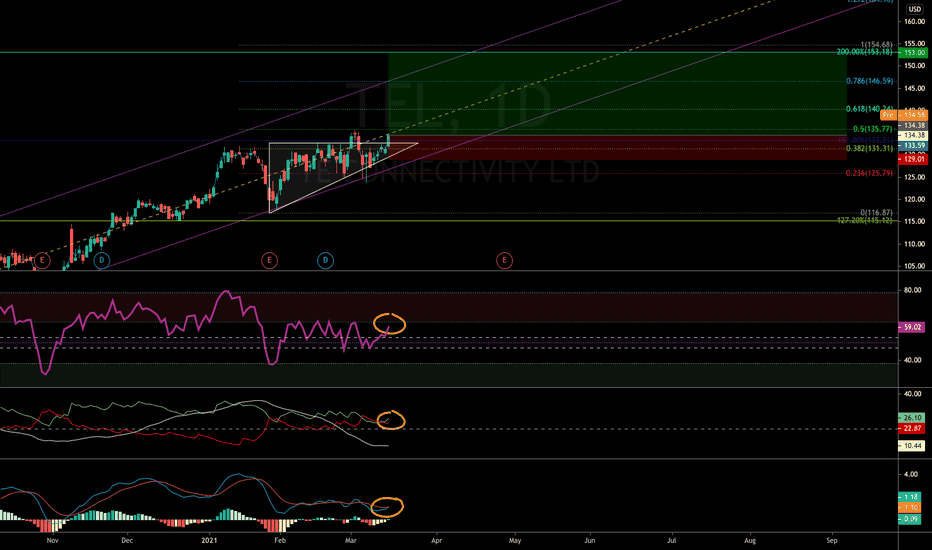Click the 127.20%(115.12) extension label
This screenshot has width=932, height=550.
[x=865, y=220]
